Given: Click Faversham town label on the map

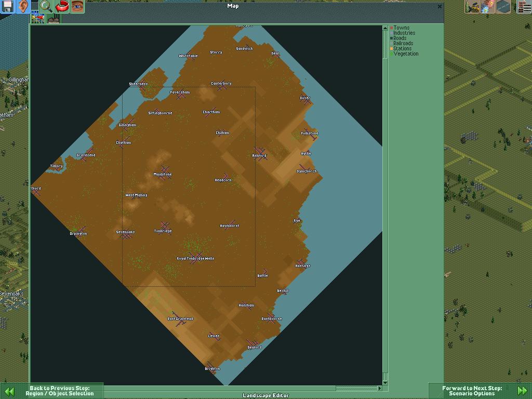Looking at the screenshot, I should (x=180, y=92).
